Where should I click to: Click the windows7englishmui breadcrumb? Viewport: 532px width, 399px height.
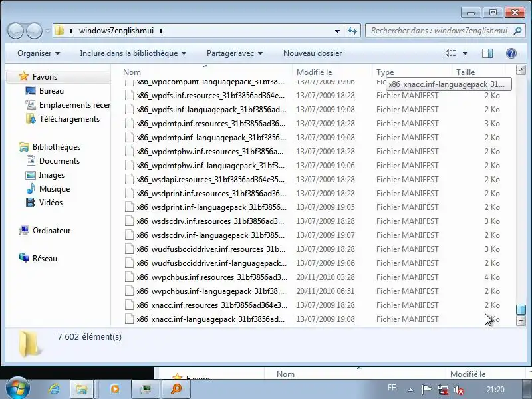tap(116, 31)
